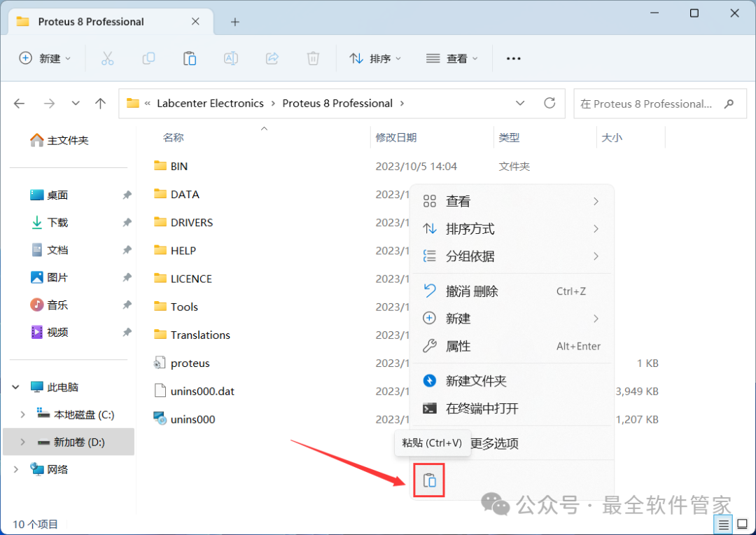
Task: Unpin 音乐 using its pin icon
Action: [127, 305]
